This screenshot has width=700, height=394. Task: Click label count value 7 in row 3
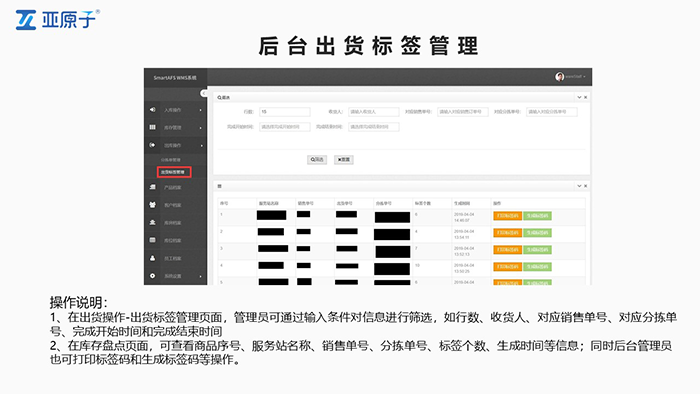(416, 249)
